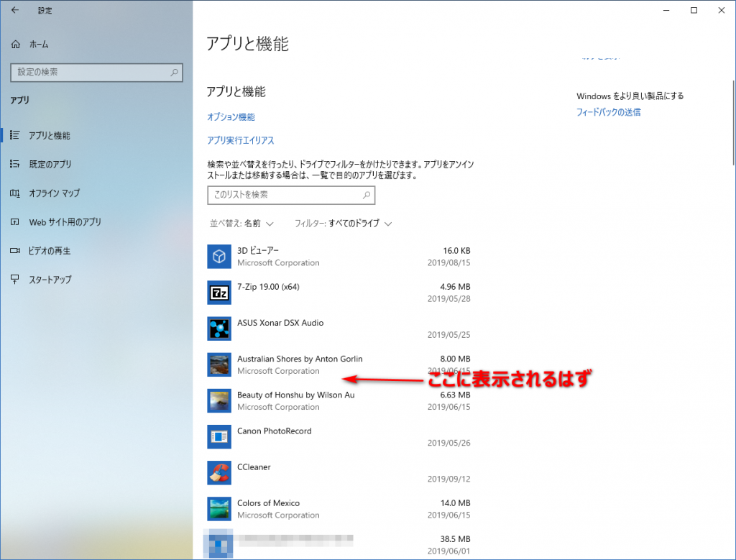This screenshot has width=736, height=560.
Task: Select スタートアップ in the sidebar
Action: pos(50,280)
